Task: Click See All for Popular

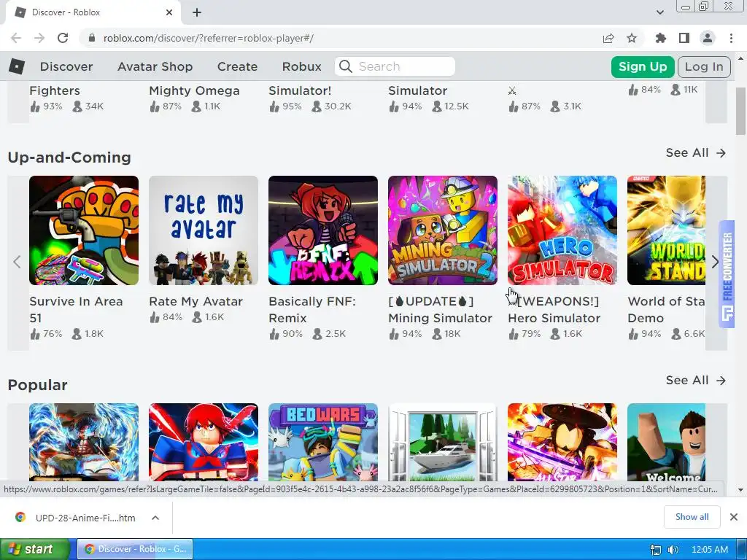Action: click(x=695, y=381)
